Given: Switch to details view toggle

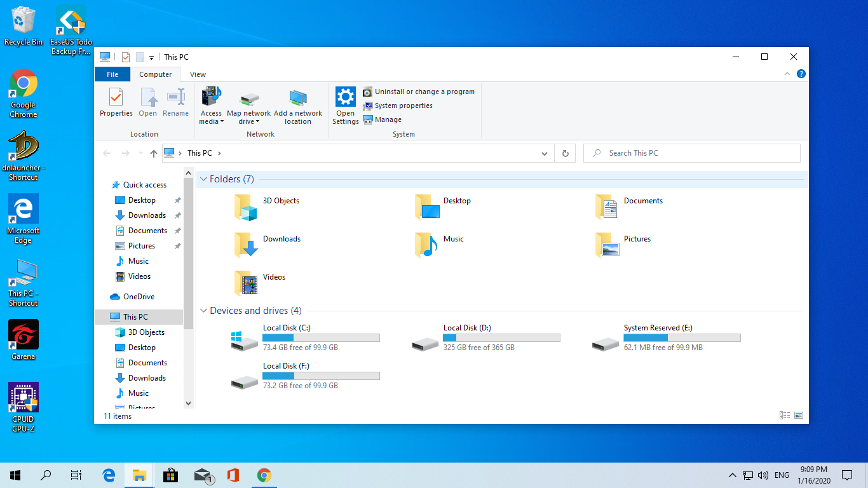Looking at the screenshot, I should click(785, 416).
